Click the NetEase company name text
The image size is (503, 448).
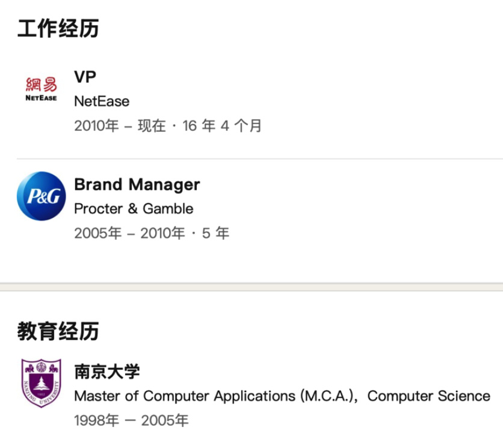click(102, 101)
